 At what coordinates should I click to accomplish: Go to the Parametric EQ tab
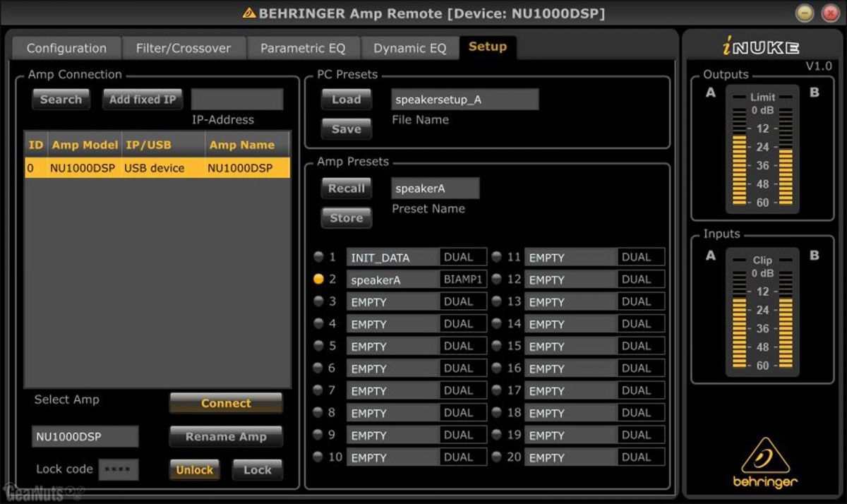tap(303, 48)
